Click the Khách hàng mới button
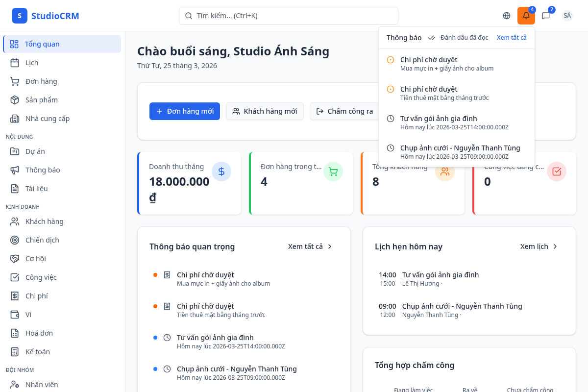The width and height of the screenshot is (588, 392). pos(265,111)
